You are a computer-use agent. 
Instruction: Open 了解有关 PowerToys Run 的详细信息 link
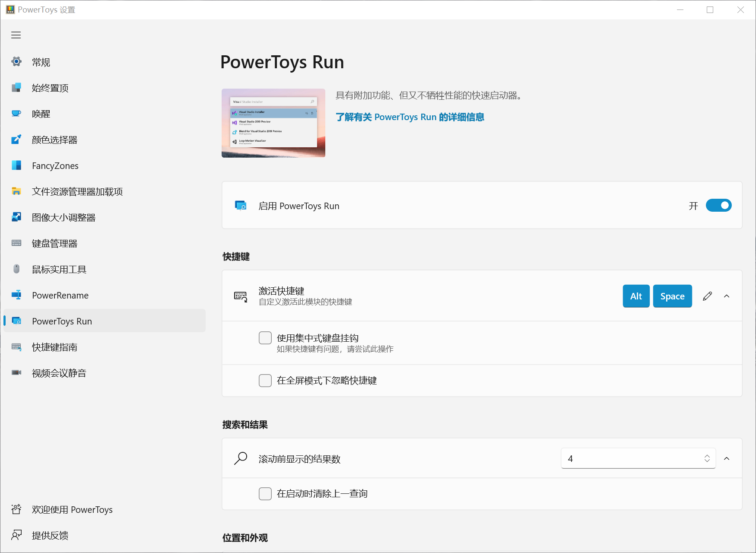pos(410,117)
